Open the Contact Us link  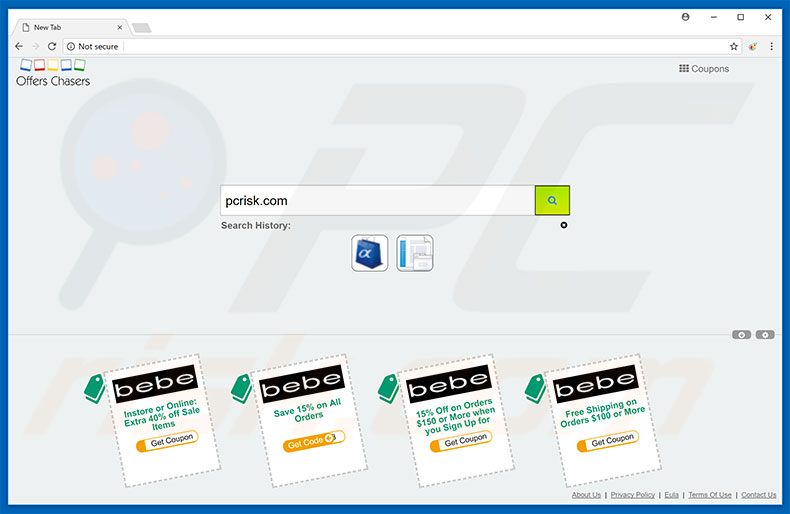coord(759,495)
